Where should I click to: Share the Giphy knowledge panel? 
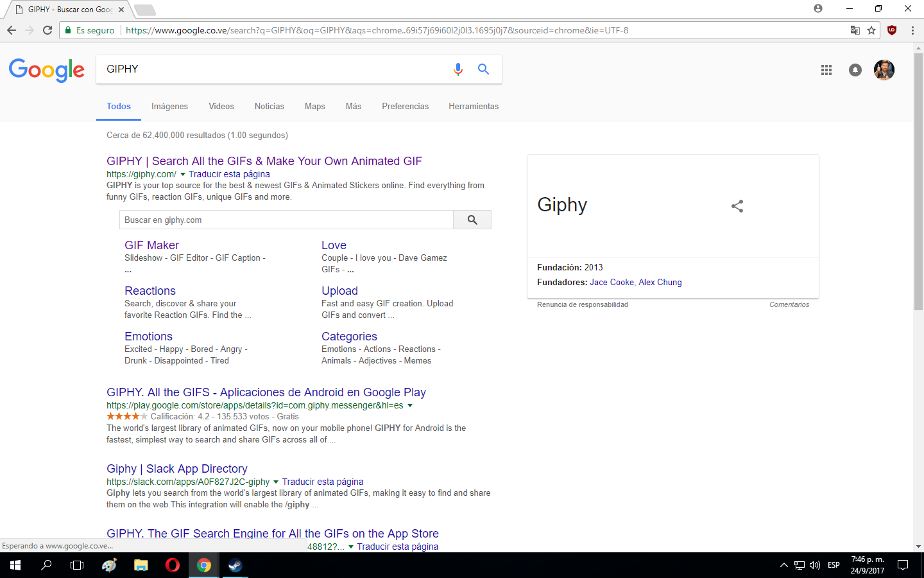pyautogui.click(x=737, y=206)
